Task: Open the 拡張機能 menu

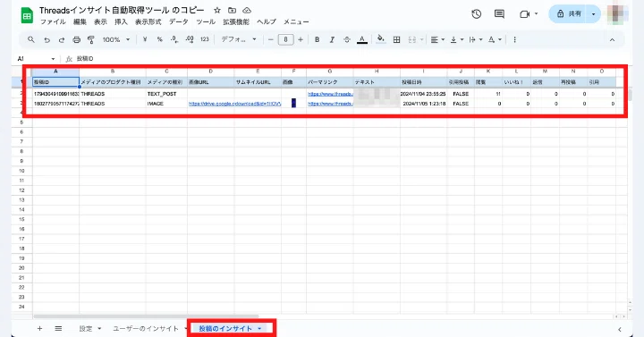Action: (x=236, y=22)
